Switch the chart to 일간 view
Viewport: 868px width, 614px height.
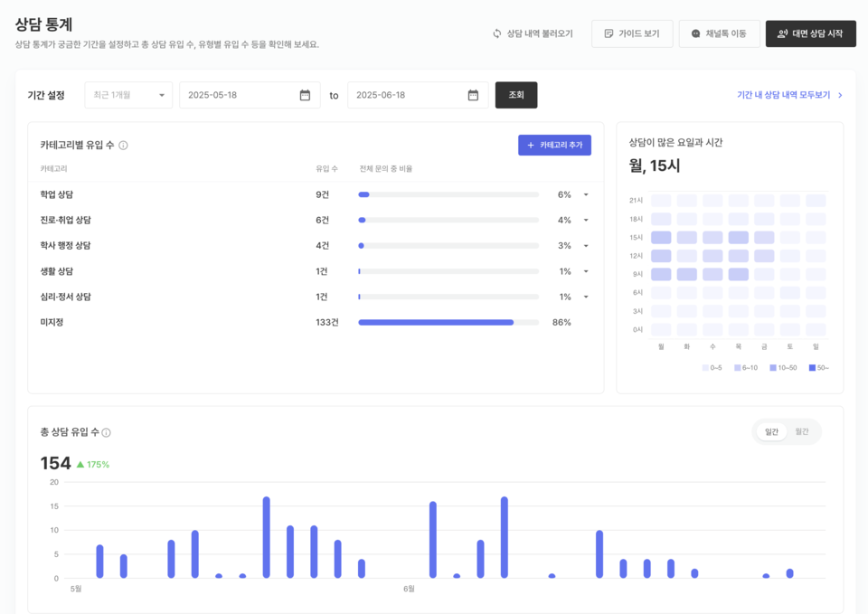point(771,432)
